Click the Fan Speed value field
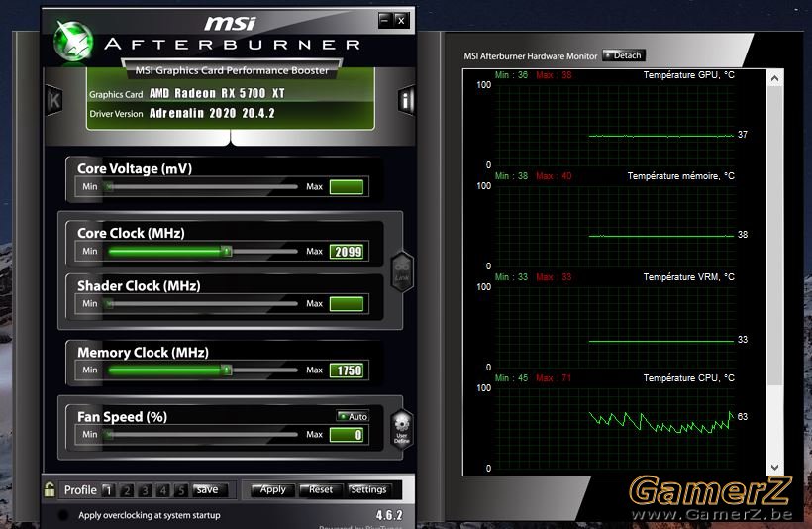This screenshot has width=812, height=529. (x=347, y=435)
